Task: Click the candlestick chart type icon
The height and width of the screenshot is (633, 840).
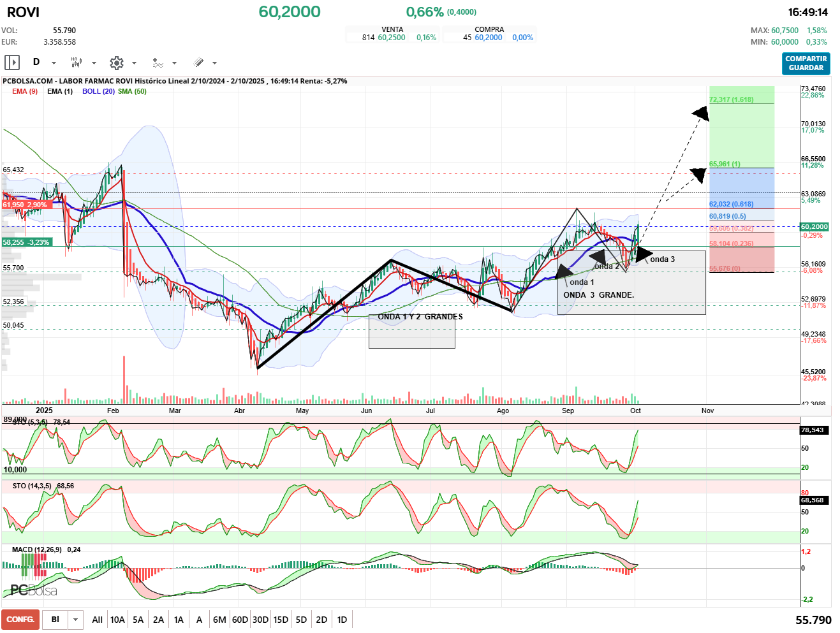Action: [x=76, y=62]
